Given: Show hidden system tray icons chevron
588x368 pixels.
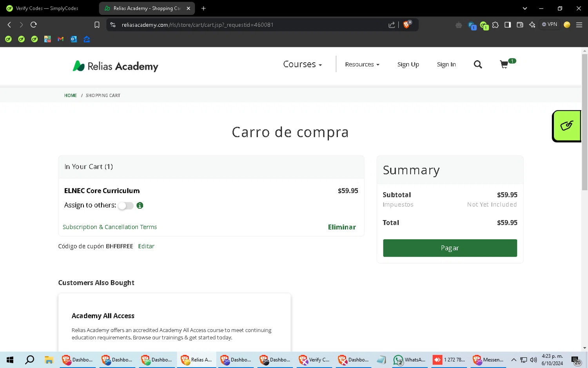Looking at the screenshot, I should point(514,360).
